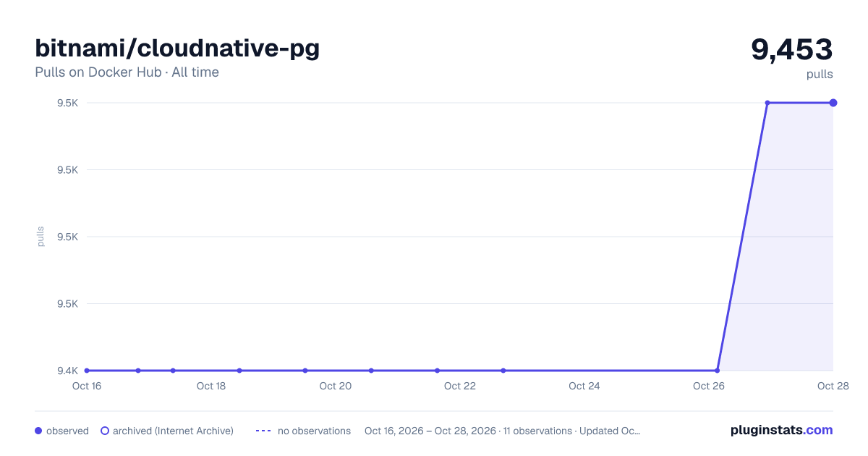Click the archived (Internet Archive) legend text
The image size is (868, 456).
[173, 431]
